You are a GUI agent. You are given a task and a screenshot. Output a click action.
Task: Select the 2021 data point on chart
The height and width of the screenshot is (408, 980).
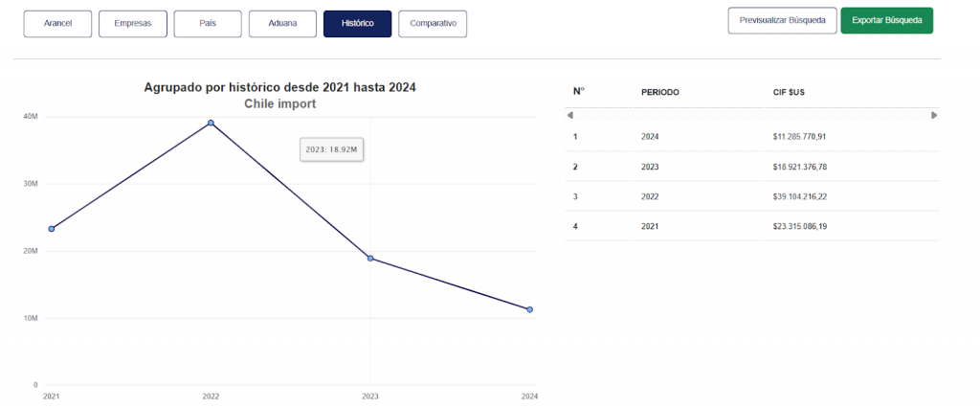click(52, 229)
